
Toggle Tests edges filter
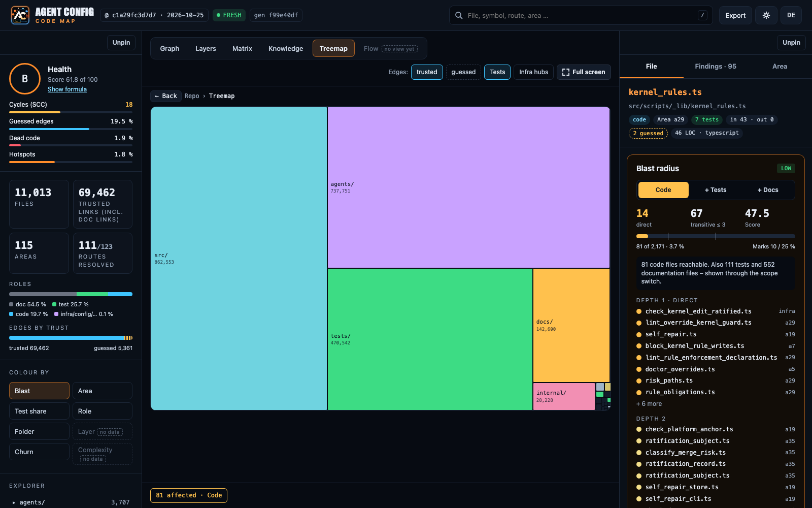point(497,72)
